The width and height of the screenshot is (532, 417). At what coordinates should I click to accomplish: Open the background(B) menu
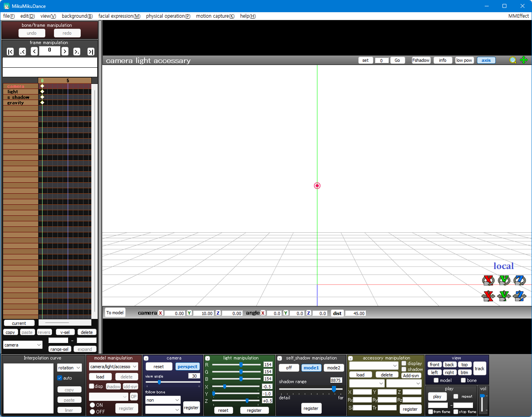coord(77,16)
